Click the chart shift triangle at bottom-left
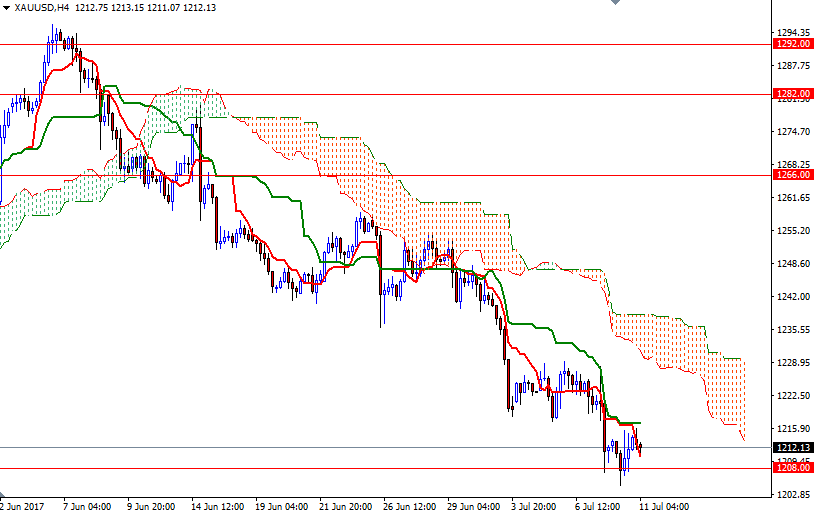Viewport: 815px width, 514px height. [x=4, y=494]
